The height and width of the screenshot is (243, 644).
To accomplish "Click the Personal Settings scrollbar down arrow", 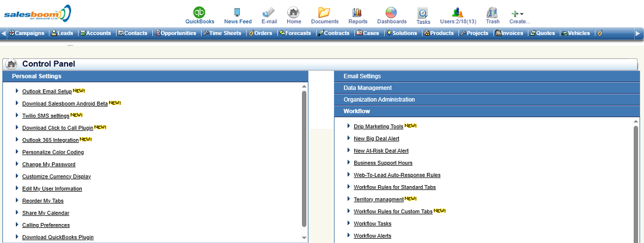I will (x=304, y=238).
